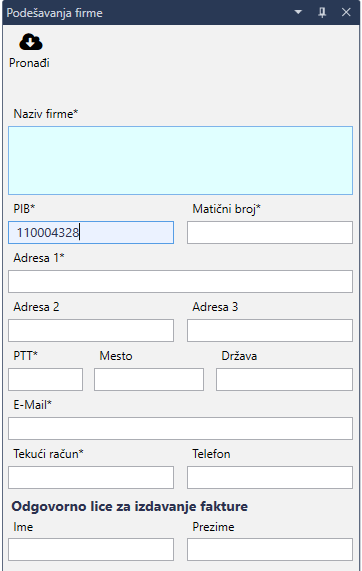Click the Podešavanja firme title bar

(x=181, y=12)
